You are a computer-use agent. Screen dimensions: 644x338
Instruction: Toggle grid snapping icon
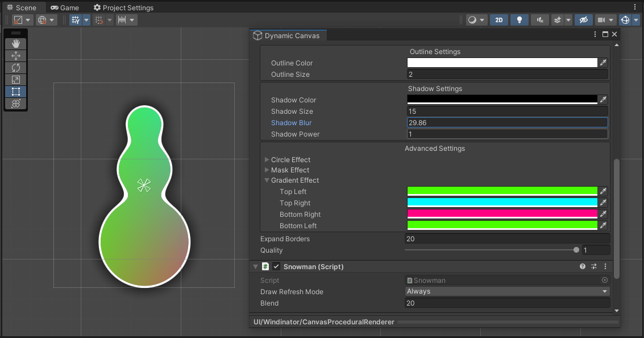pyautogui.click(x=99, y=20)
